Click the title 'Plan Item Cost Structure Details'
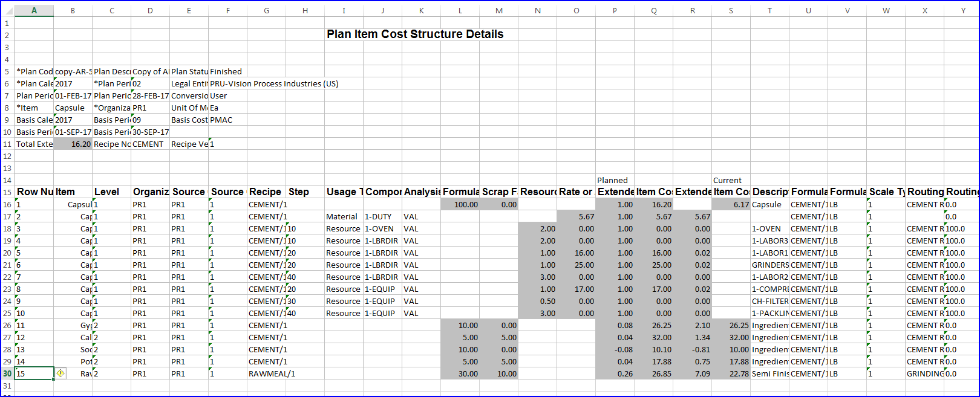This screenshot has height=397, width=980. [x=415, y=34]
